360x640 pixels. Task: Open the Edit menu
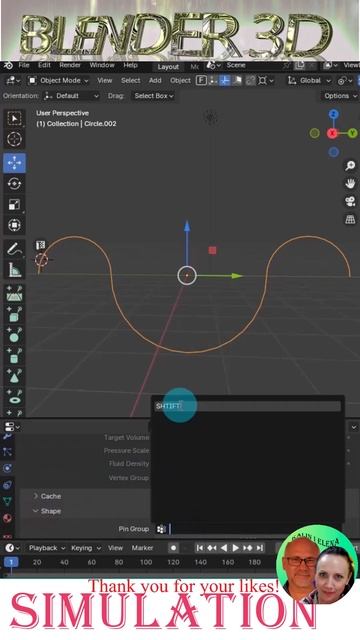coord(44,65)
